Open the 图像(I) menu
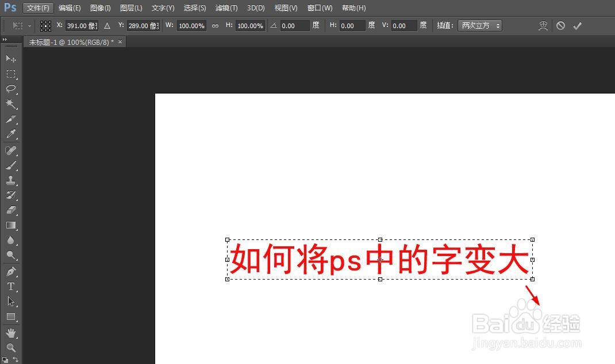Viewport: 615px width, 364px height. [101, 8]
